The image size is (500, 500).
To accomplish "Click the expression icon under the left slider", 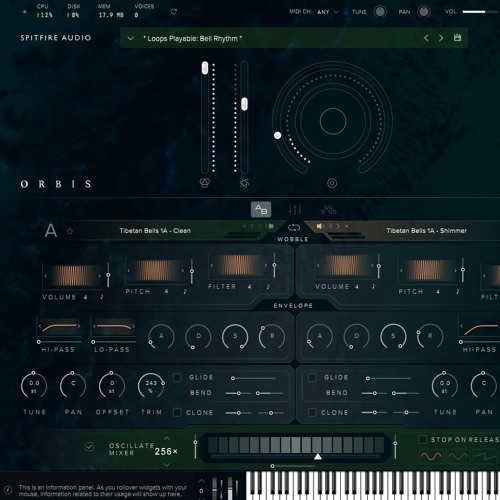I will (205, 183).
